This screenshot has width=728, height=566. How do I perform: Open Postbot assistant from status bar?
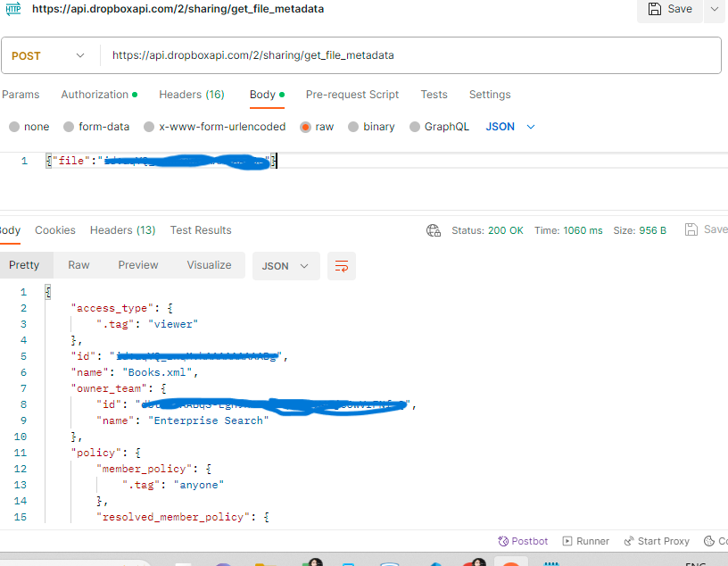point(523,541)
